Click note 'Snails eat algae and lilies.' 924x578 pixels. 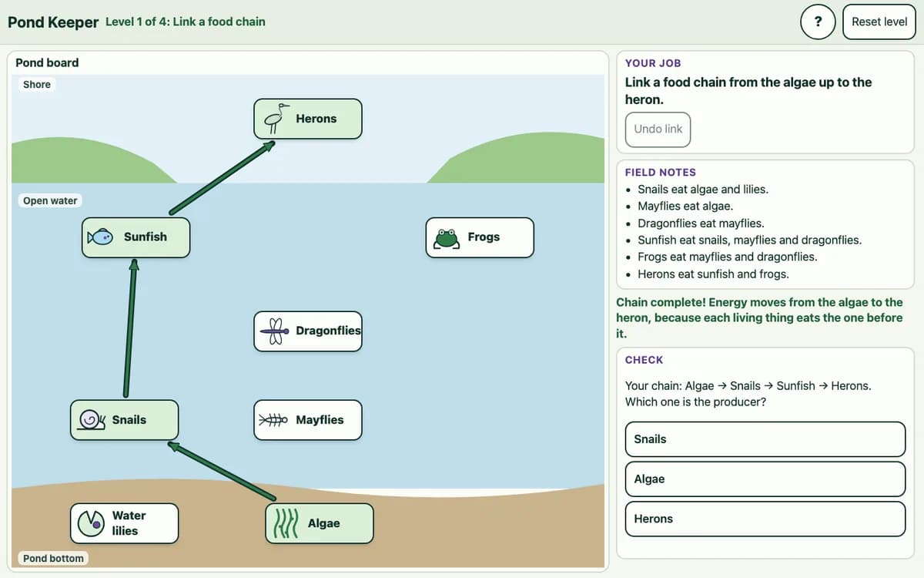pos(703,189)
